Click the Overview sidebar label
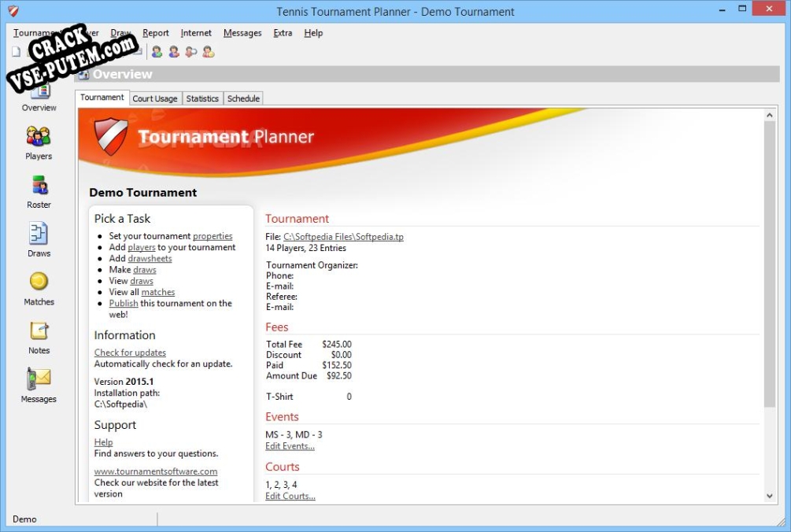 pos(39,107)
